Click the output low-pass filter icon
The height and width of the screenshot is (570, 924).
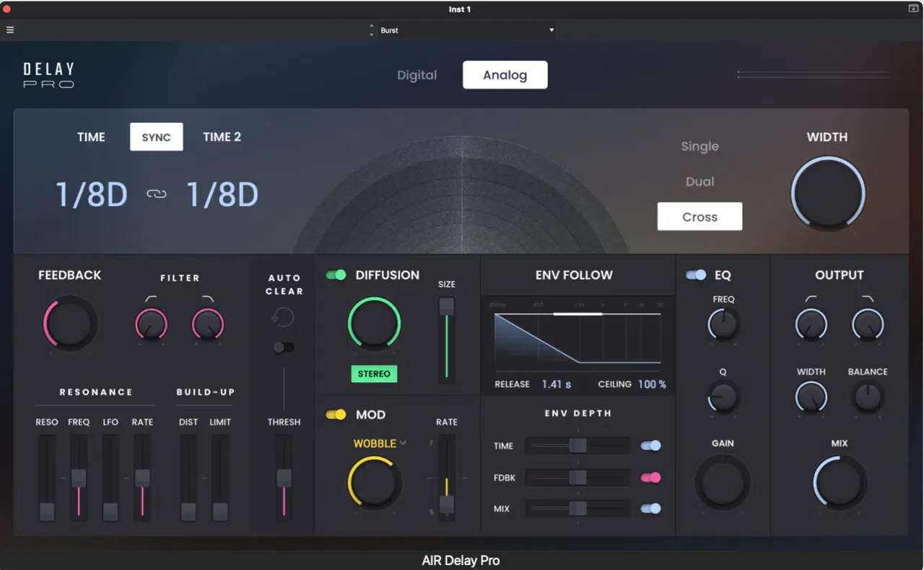click(x=868, y=298)
